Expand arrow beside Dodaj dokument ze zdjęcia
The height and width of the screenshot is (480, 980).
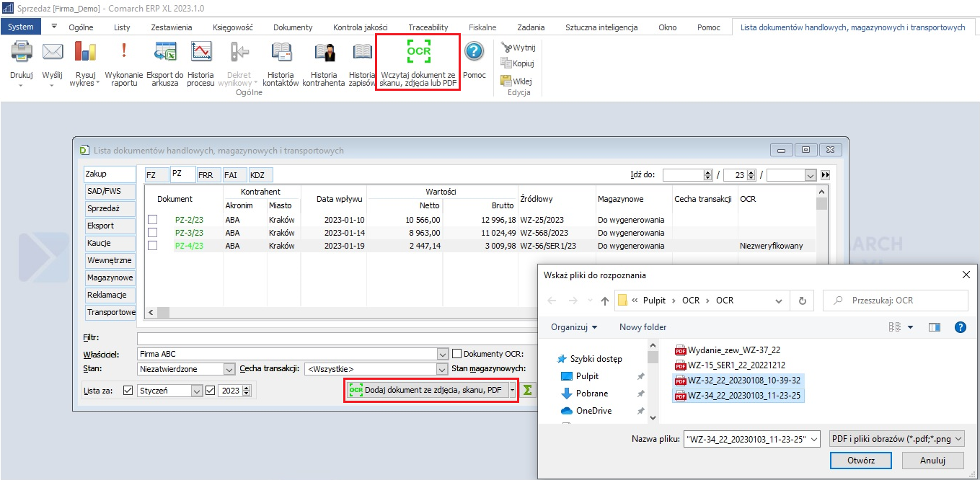coord(513,390)
